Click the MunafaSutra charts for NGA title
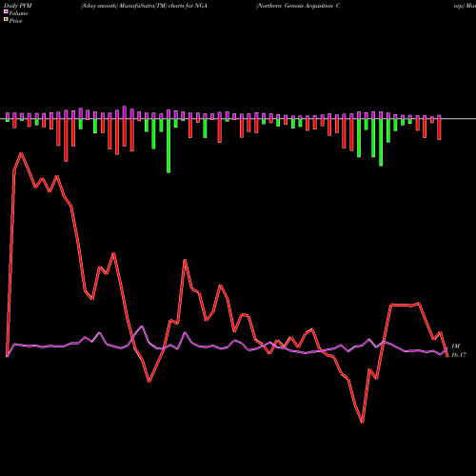Image resolution: width=476 pixels, height=476 pixels. 144,6
